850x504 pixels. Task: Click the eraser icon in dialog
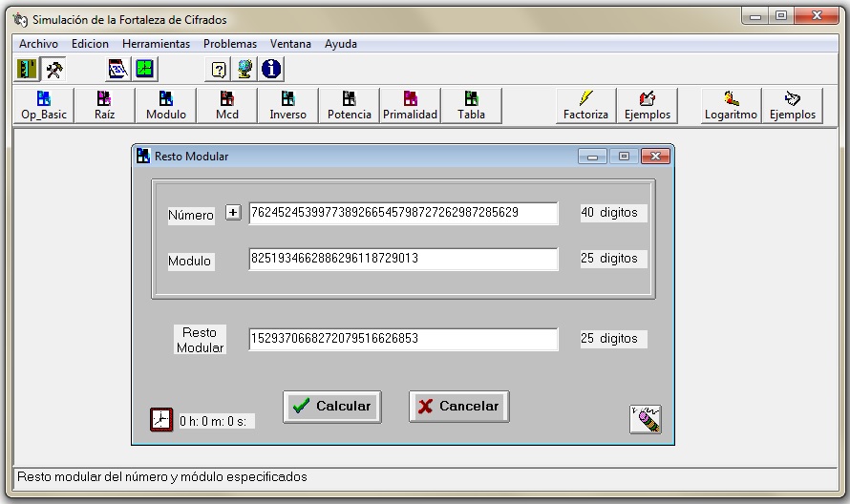(x=646, y=419)
